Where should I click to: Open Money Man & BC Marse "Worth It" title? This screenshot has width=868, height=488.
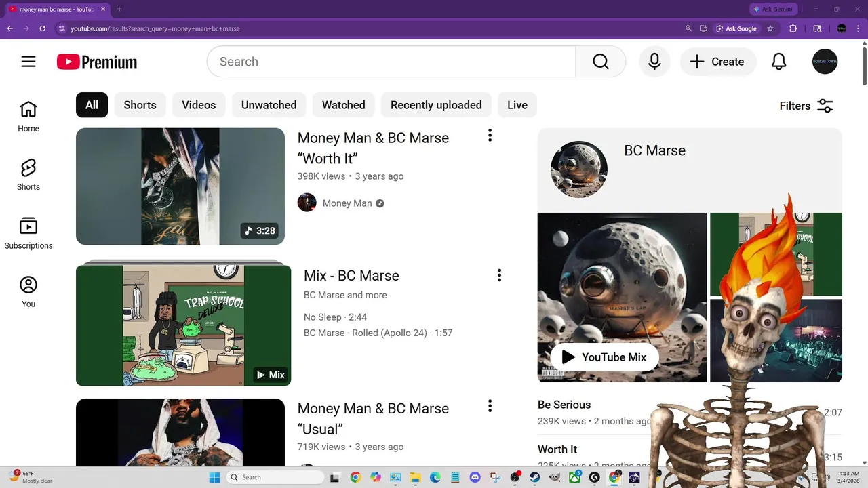coord(373,148)
